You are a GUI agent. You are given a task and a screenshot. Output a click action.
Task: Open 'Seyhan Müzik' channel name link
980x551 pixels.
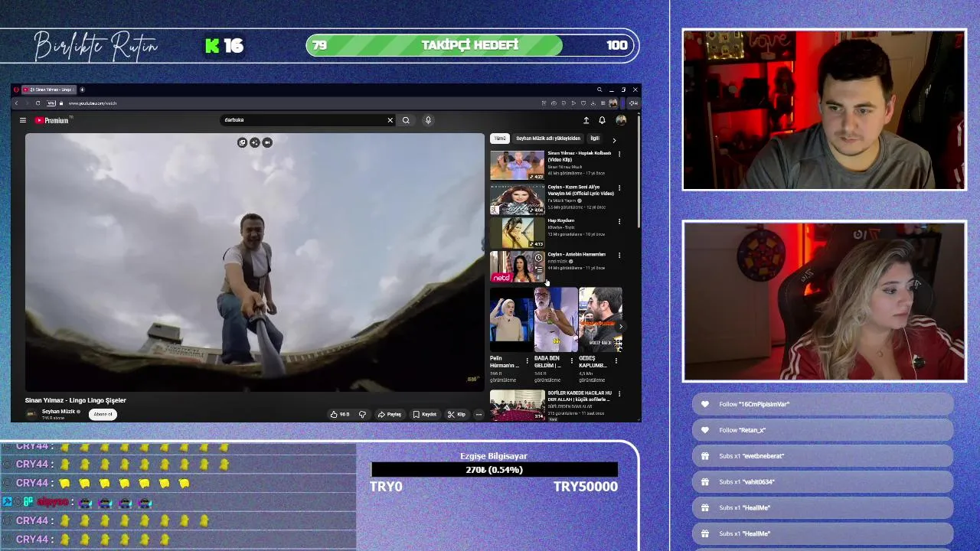point(58,412)
